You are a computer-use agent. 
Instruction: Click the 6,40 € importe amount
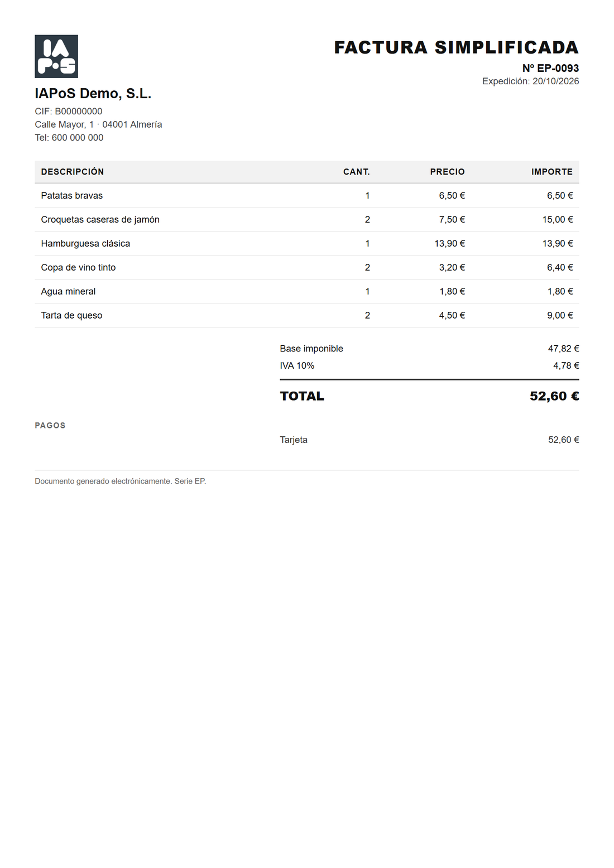[560, 268]
